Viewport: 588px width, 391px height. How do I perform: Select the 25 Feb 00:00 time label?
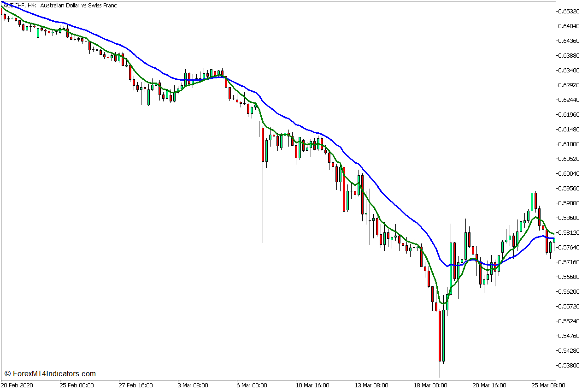tap(76, 385)
